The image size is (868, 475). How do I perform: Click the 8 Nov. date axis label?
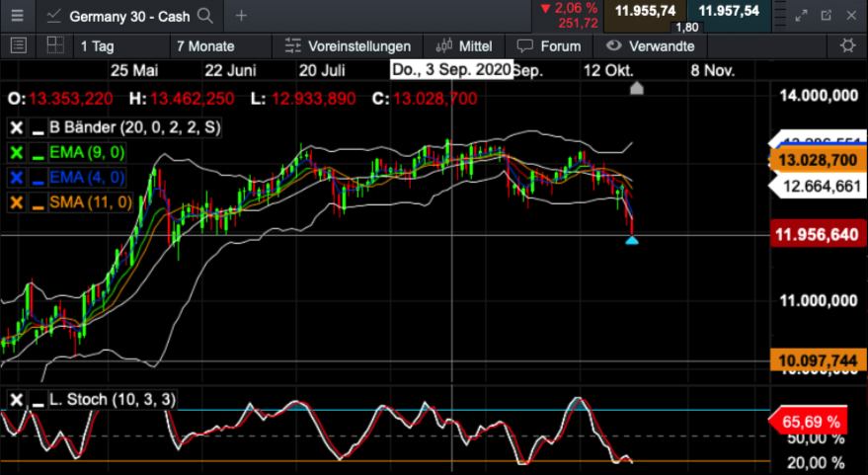pyautogui.click(x=712, y=70)
